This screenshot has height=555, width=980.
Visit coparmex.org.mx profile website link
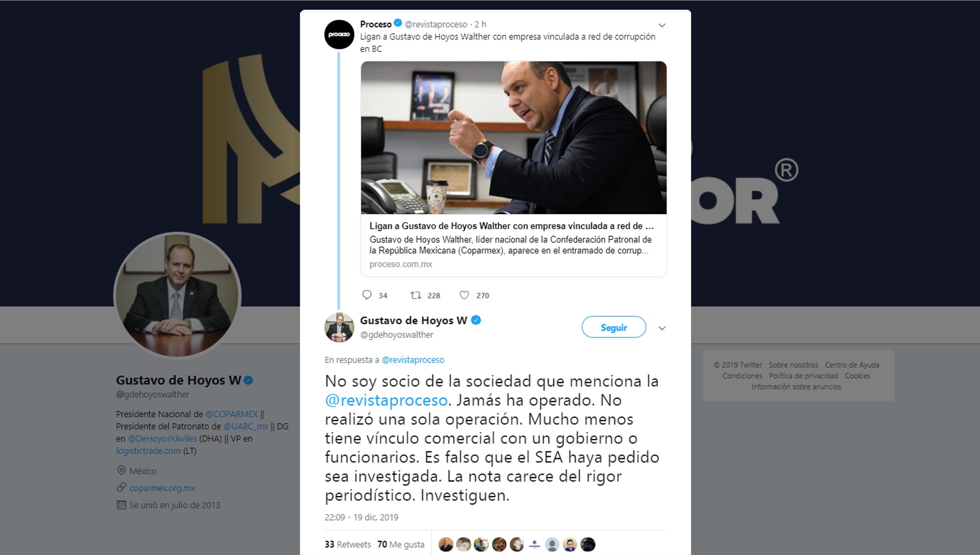coord(162,488)
